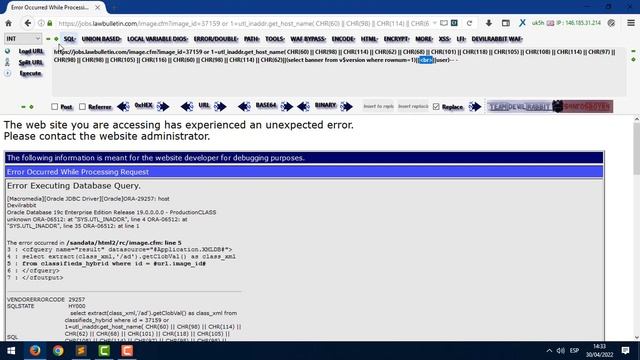Click the round extension icon beside the IP address
The image size is (640, 360).
pyautogui.click(x=611, y=23)
